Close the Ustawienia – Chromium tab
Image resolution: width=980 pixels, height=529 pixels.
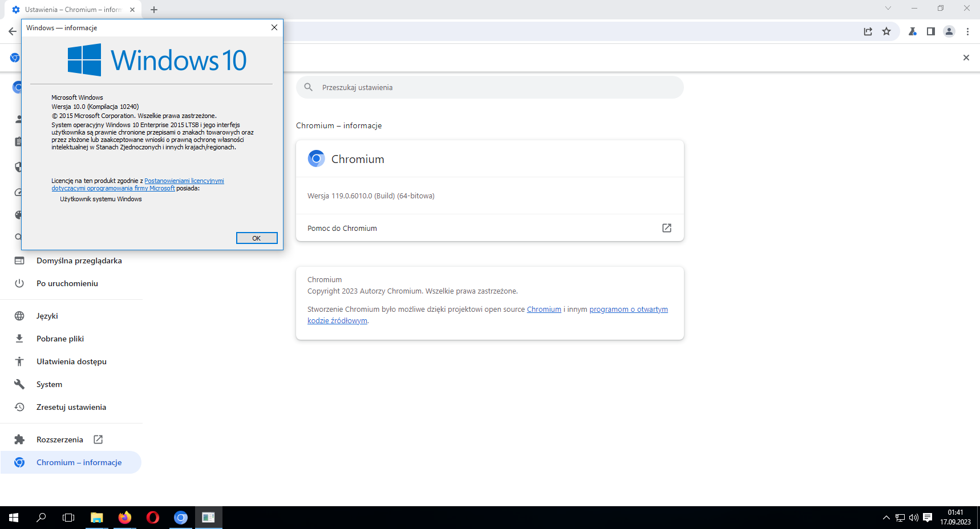(x=132, y=10)
